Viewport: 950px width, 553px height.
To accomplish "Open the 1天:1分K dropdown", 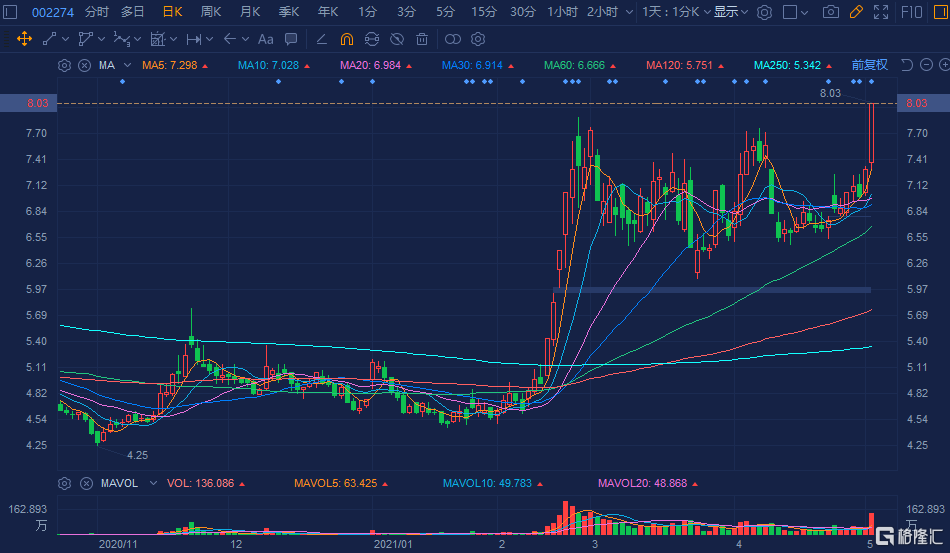I will (x=676, y=12).
